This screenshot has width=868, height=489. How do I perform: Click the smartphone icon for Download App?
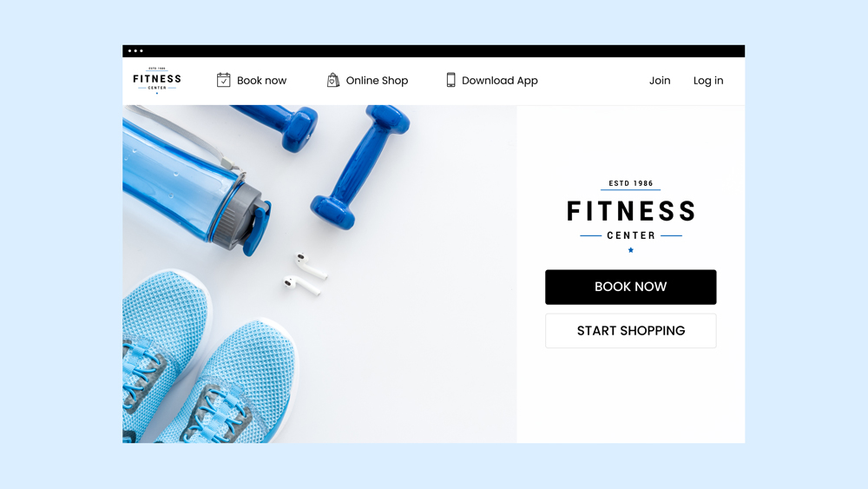(x=450, y=80)
